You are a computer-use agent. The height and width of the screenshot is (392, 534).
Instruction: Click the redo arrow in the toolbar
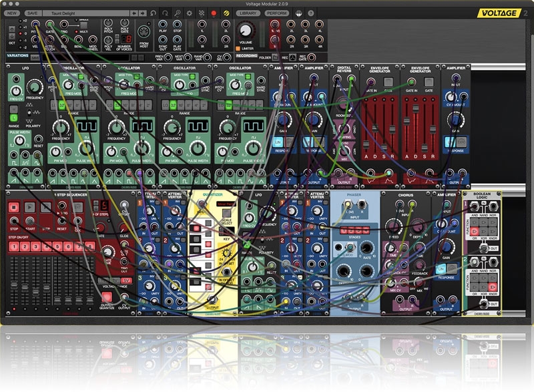pos(165,13)
